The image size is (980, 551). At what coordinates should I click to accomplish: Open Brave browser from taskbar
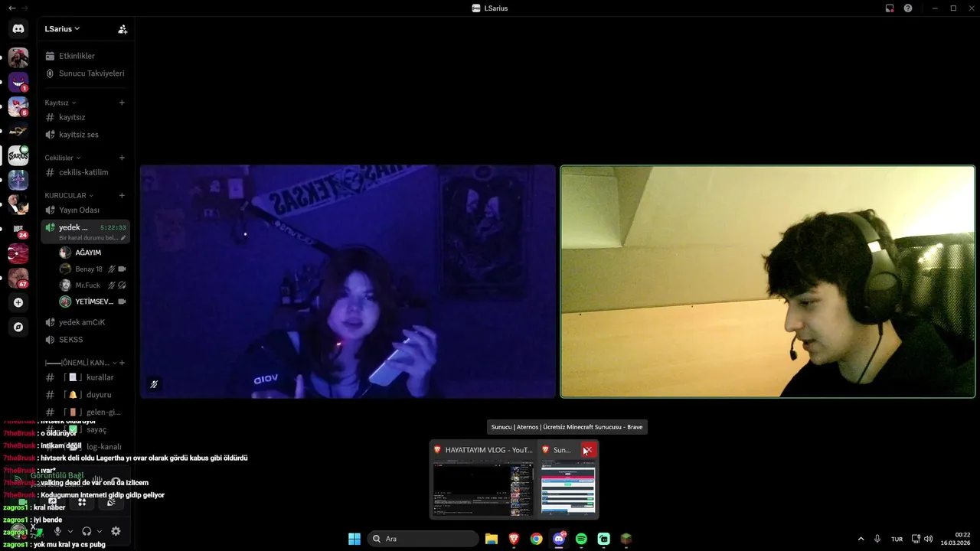click(x=514, y=539)
